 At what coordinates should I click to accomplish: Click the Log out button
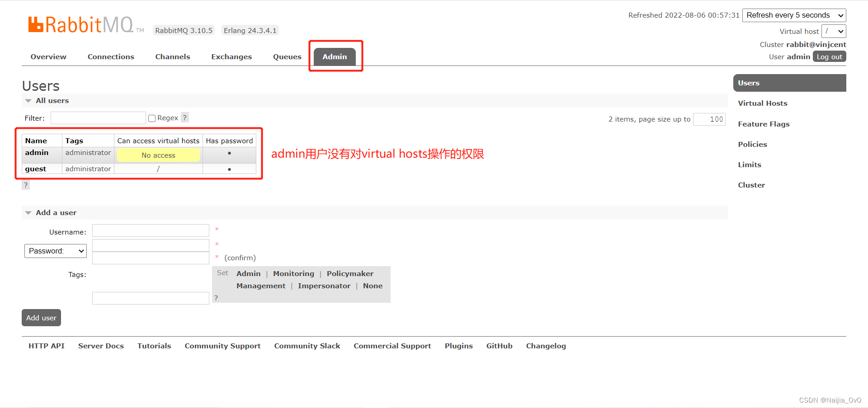coord(830,57)
